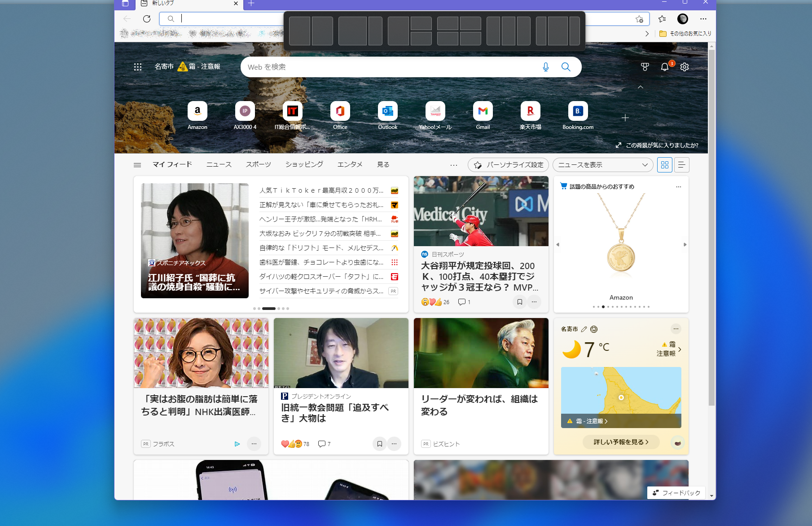
Task: Open the Yahoo!メール quick link
Action: (x=435, y=115)
